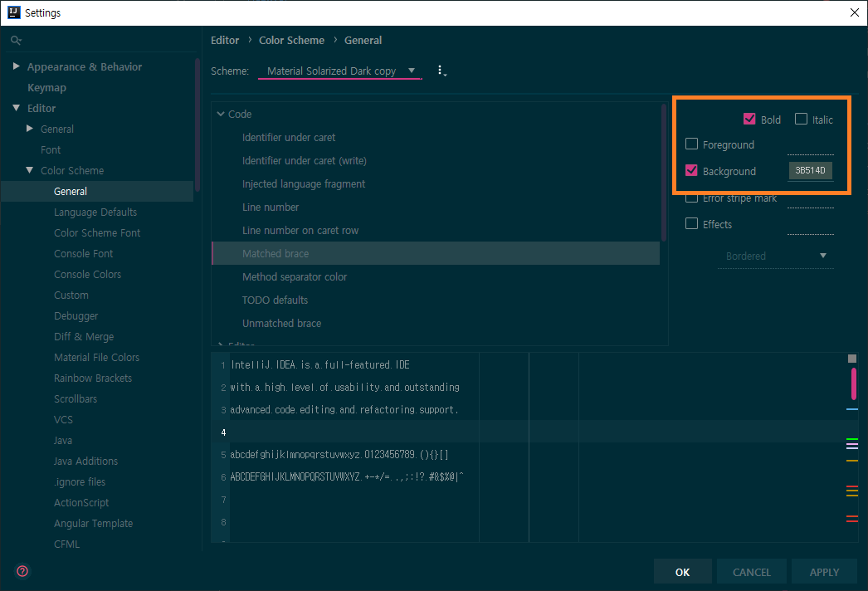Click the Effects color field
Viewport: 868px width, 591px height.
(x=811, y=226)
